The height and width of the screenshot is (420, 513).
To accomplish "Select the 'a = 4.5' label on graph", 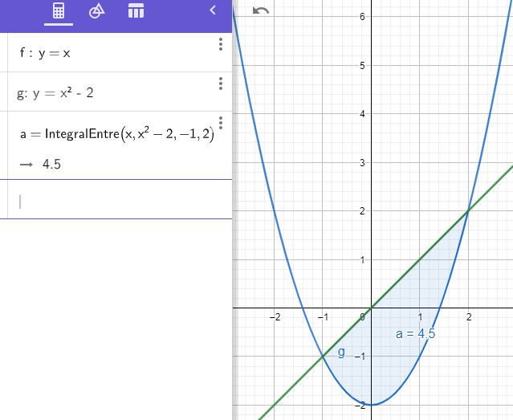I will (416, 334).
